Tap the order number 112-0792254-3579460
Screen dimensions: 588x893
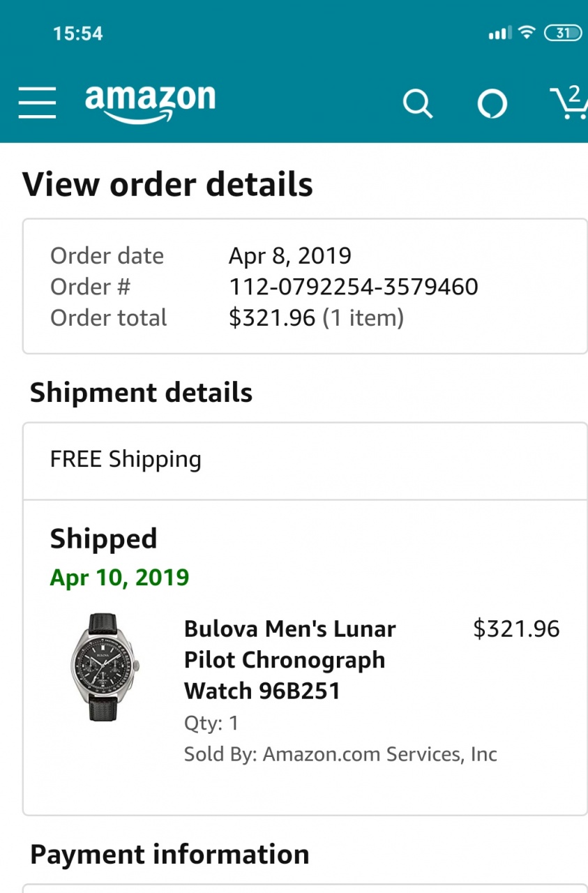[x=353, y=287]
